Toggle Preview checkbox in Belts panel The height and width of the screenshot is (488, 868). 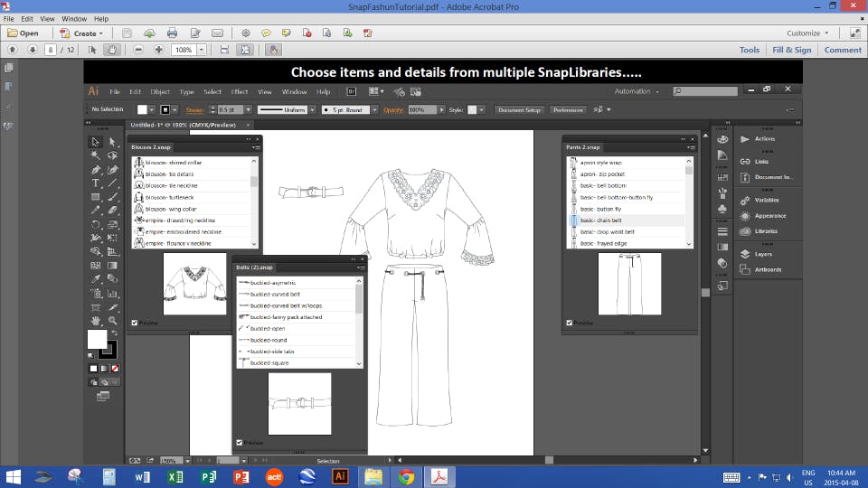(239, 443)
